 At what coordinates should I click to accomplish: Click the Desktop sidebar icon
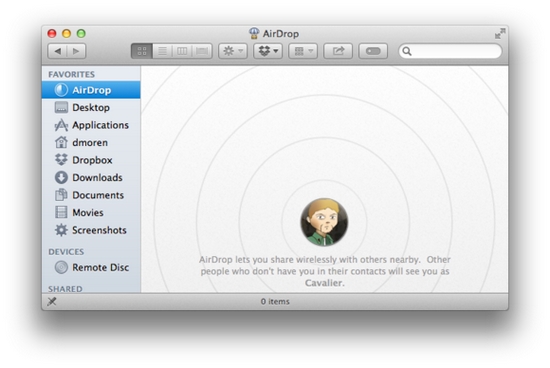click(x=61, y=107)
